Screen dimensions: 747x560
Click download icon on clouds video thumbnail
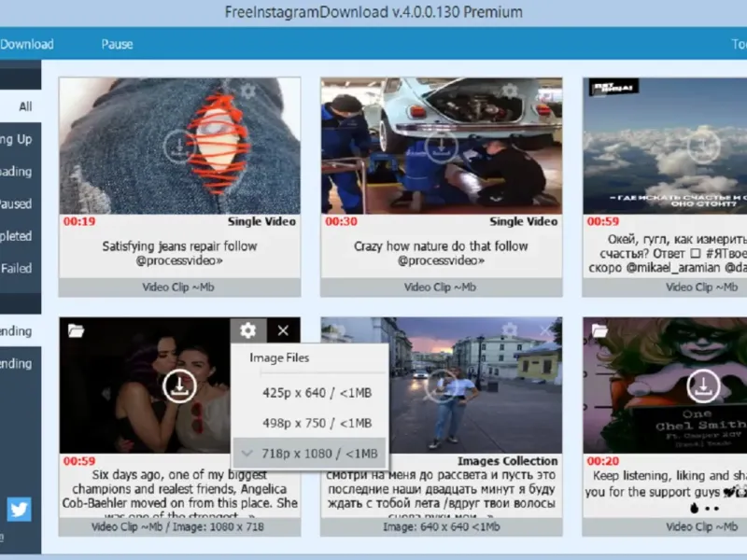coord(703,147)
